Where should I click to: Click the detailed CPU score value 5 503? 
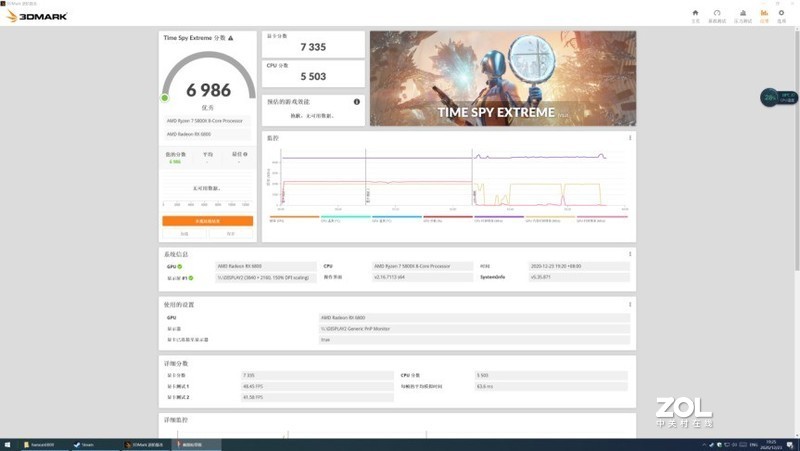[551, 375]
